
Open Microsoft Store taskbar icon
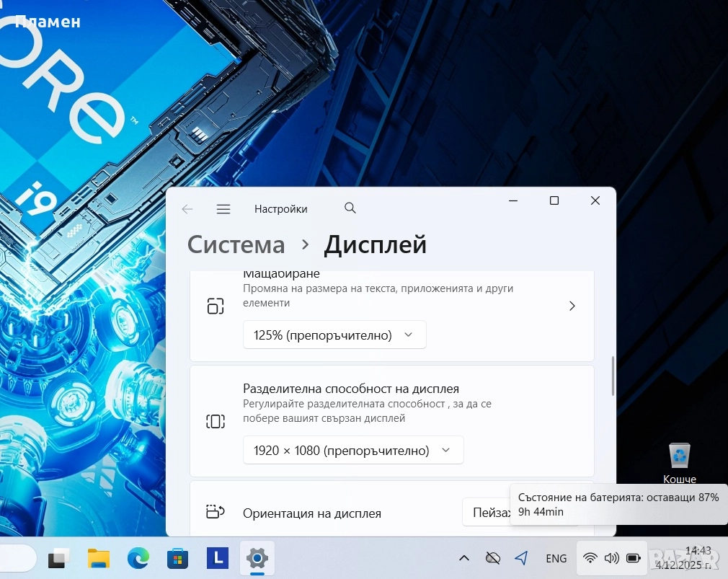click(177, 558)
